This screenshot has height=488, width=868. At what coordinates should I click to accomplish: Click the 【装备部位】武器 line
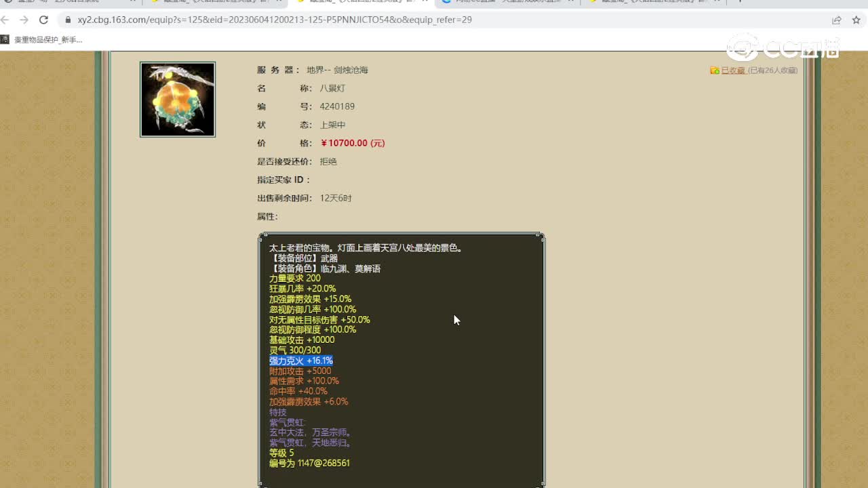click(x=303, y=258)
